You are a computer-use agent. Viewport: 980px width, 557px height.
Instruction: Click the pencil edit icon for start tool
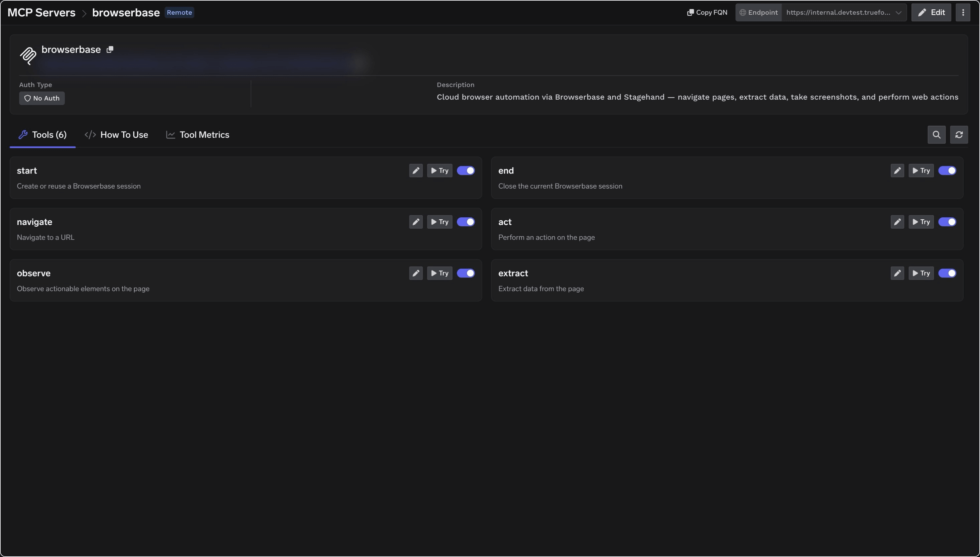(x=415, y=171)
